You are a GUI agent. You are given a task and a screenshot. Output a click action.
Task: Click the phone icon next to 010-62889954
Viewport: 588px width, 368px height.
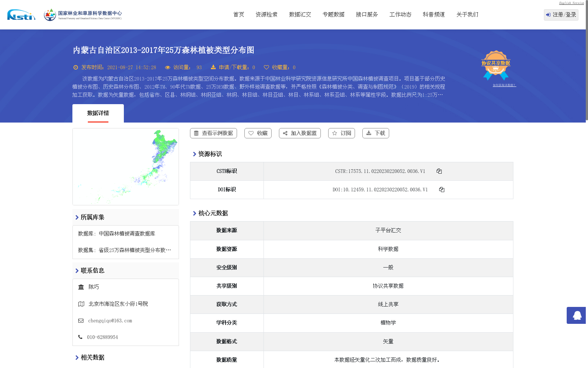(x=80, y=337)
